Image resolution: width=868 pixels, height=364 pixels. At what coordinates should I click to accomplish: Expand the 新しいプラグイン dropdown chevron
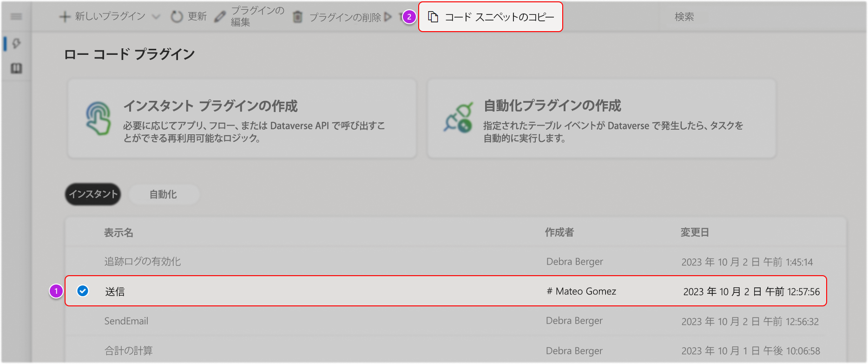157,17
